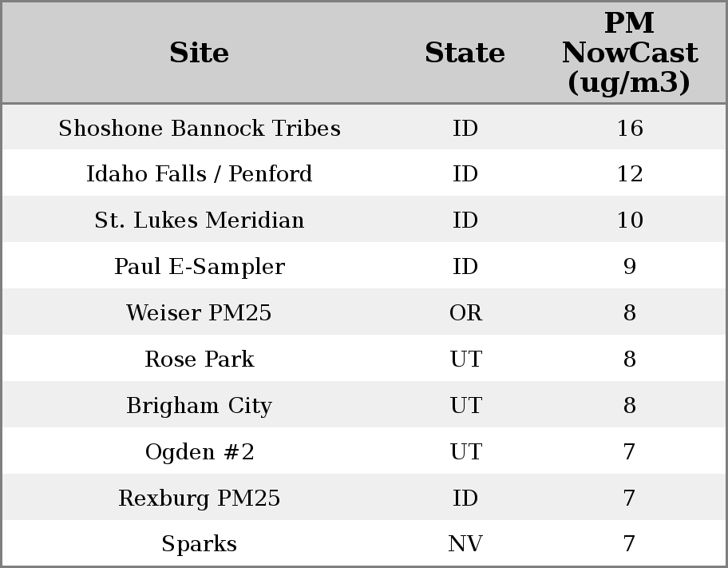728x568 pixels.
Task: Click the NV state cell for Sparks
Action: 465,544
